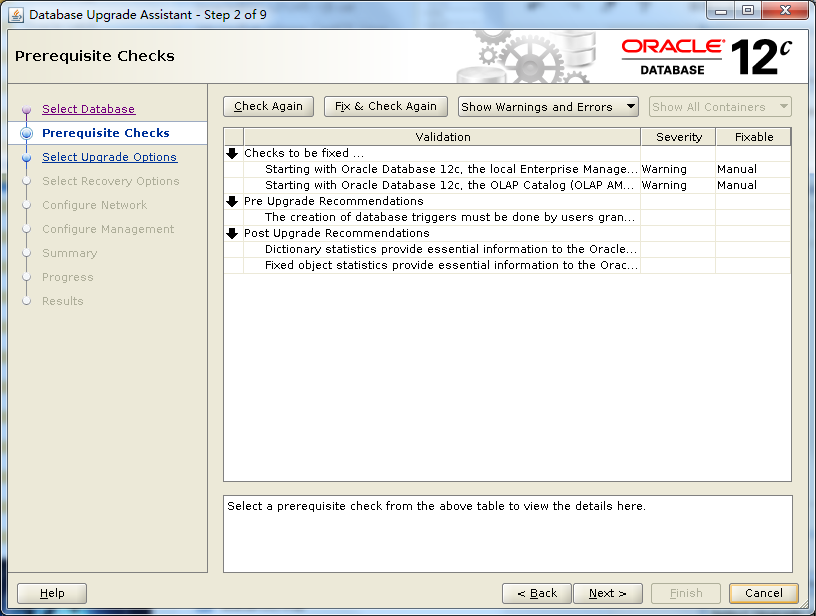The width and height of the screenshot is (816, 616).
Task: Maximize the Database Upgrade Assistant window
Action: [748, 11]
